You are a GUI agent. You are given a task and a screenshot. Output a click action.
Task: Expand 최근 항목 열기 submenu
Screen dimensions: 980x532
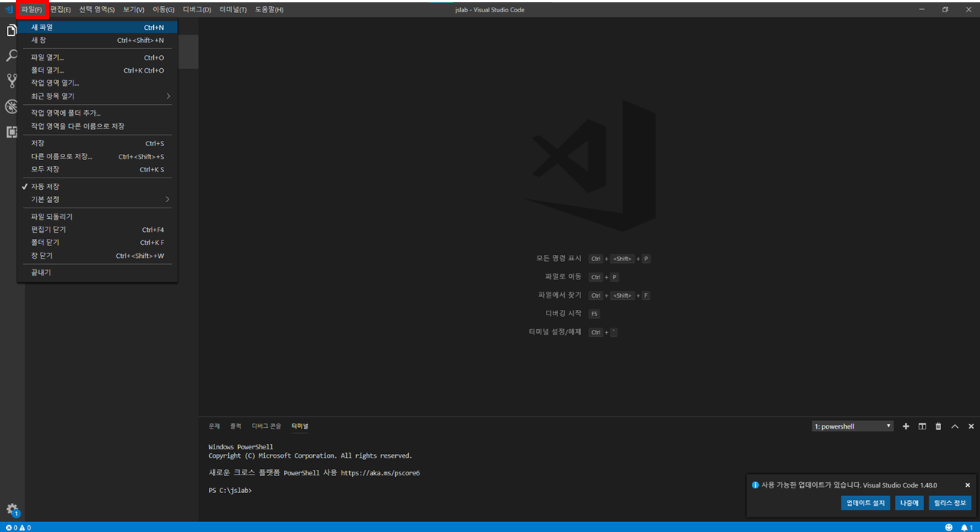pos(97,96)
